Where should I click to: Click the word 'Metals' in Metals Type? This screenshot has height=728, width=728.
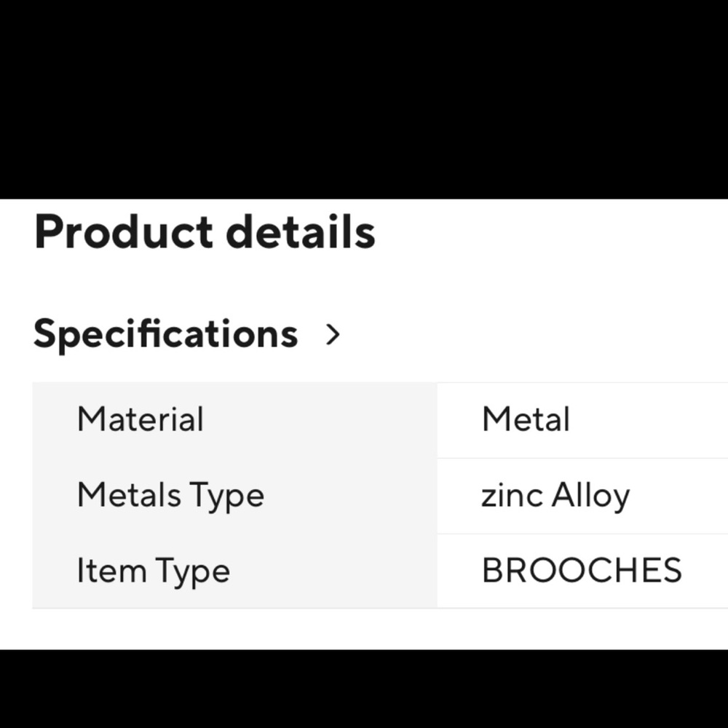130,496
